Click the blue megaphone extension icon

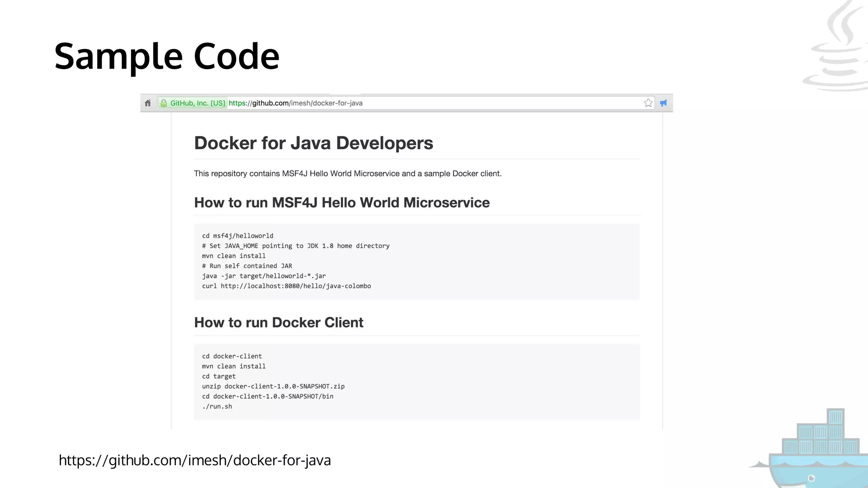click(663, 103)
